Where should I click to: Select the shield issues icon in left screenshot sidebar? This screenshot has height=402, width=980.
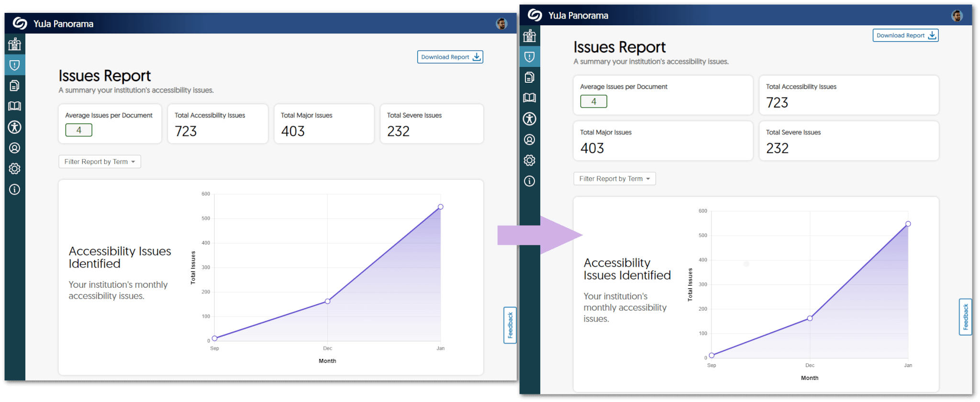(x=15, y=65)
